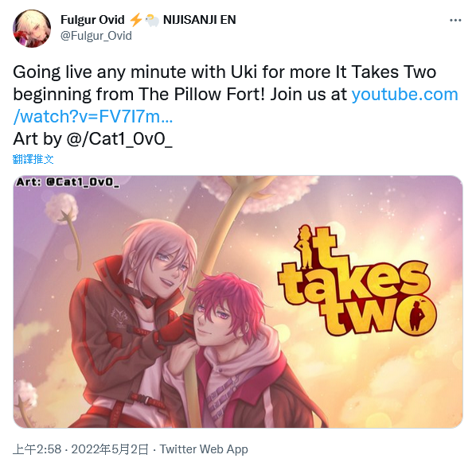
Task: Open the tweet's three-dot more options menu
Action: pyautogui.click(x=455, y=21)
